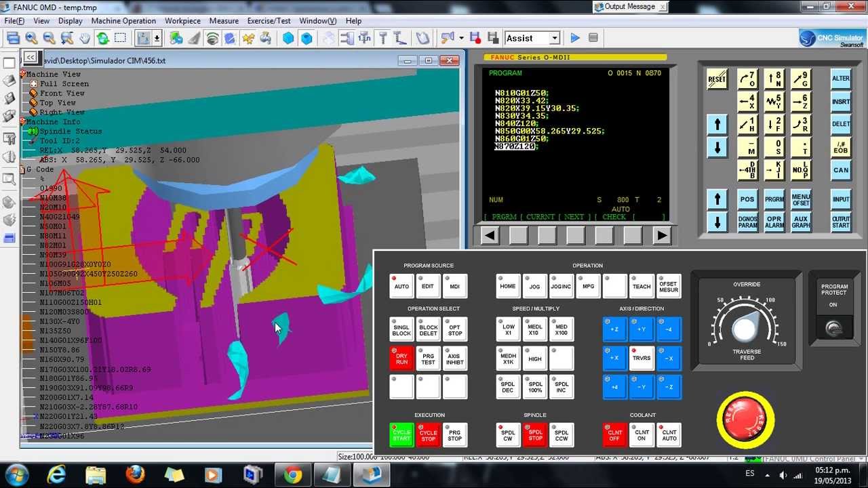The width and height of the screenshot is (868, 488).
Task: Toggle the OPT STOP option
Action: [x=454, y=329]
